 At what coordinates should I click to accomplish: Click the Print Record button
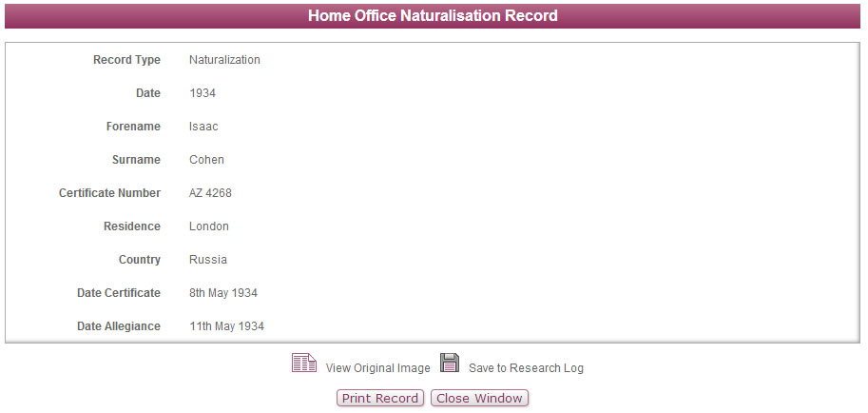click(x=380, y=398)
